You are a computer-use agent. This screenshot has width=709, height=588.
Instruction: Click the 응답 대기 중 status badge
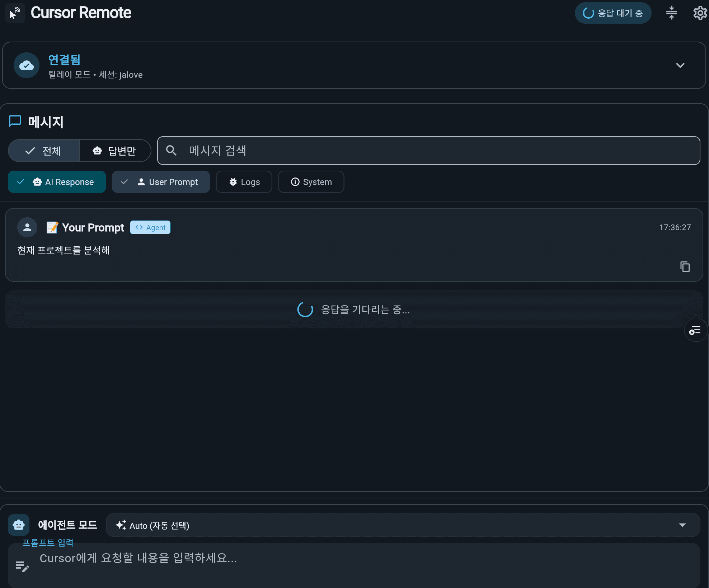click(613, 13)
